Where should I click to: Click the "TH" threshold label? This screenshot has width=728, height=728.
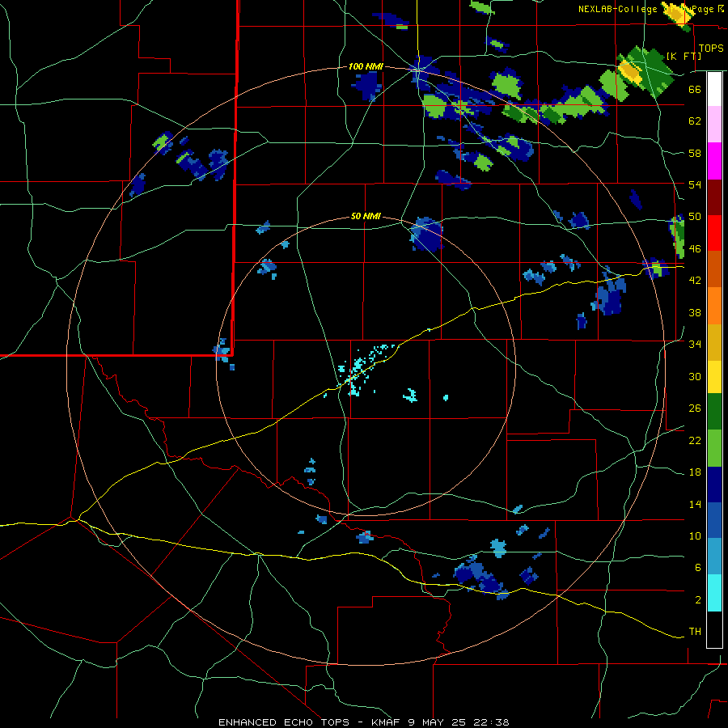pyautogui.click(x=695, y=632)
